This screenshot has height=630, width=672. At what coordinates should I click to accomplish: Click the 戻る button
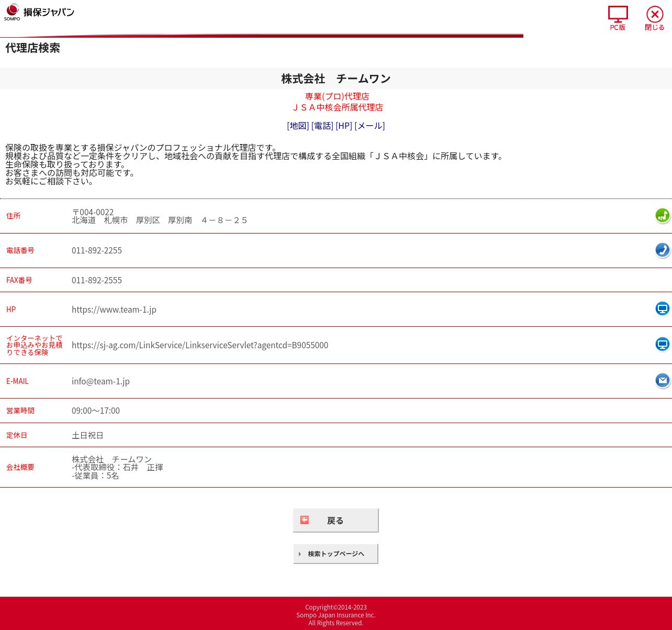[x=335, y=520]
